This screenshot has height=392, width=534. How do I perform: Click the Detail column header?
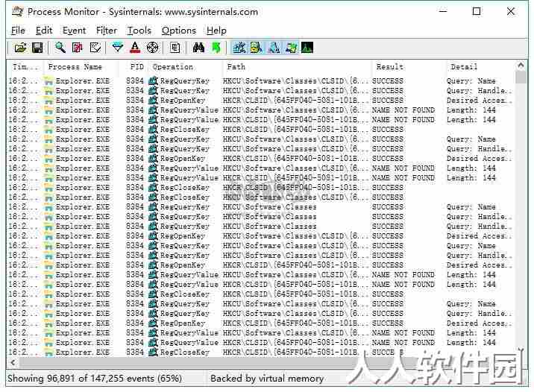point(481,66)
